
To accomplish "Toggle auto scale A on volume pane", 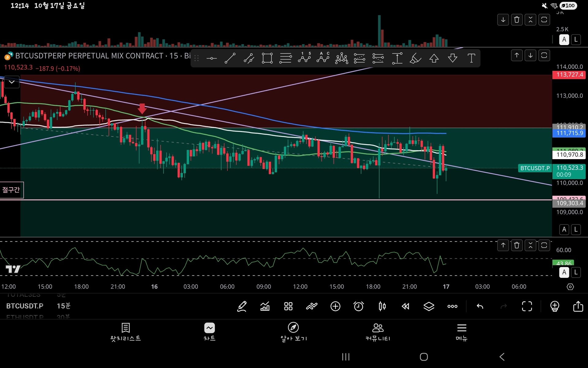I will 564,40.
